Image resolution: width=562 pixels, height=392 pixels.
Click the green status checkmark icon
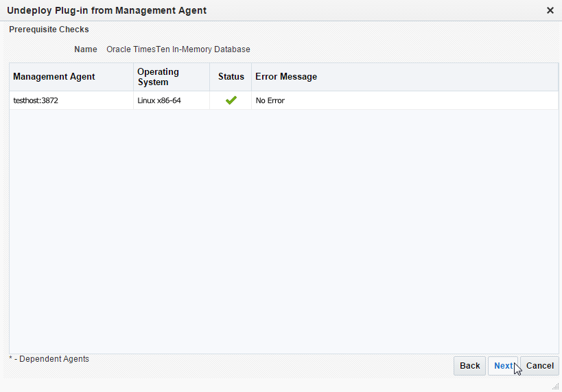tap(231, 100)
